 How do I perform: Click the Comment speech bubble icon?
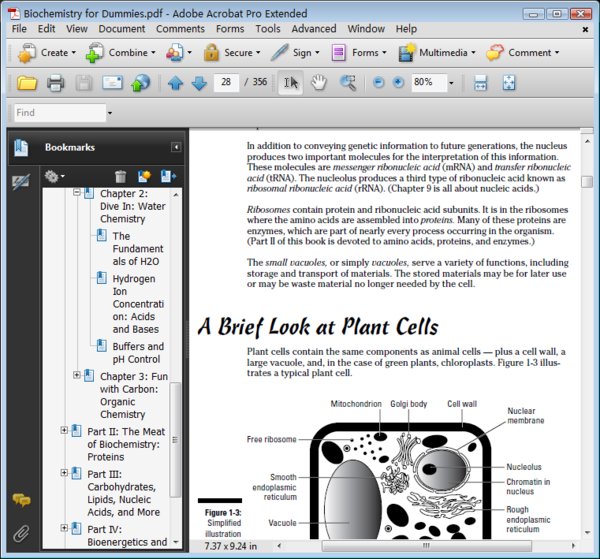pyautogui.click(x=495, y=53)
